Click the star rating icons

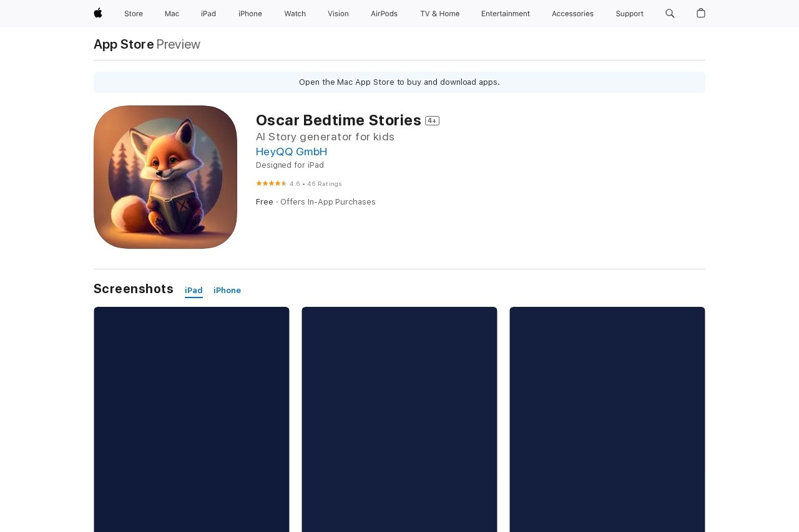[x=271, y=183]
